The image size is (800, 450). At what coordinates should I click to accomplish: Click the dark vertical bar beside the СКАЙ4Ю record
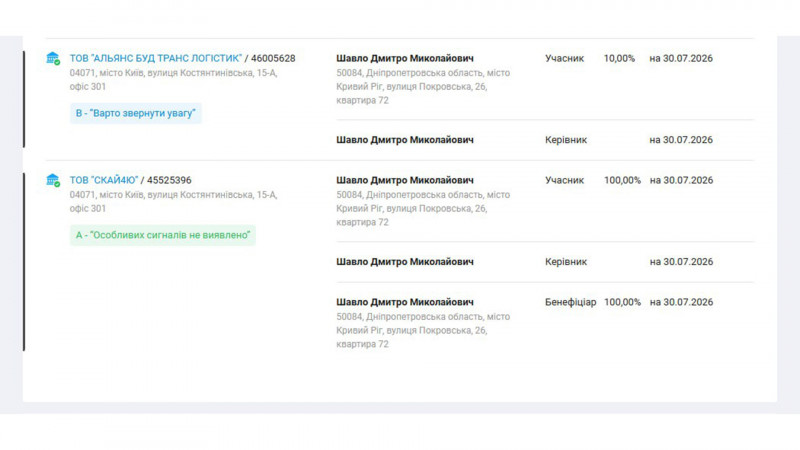[x=24, y=262]
